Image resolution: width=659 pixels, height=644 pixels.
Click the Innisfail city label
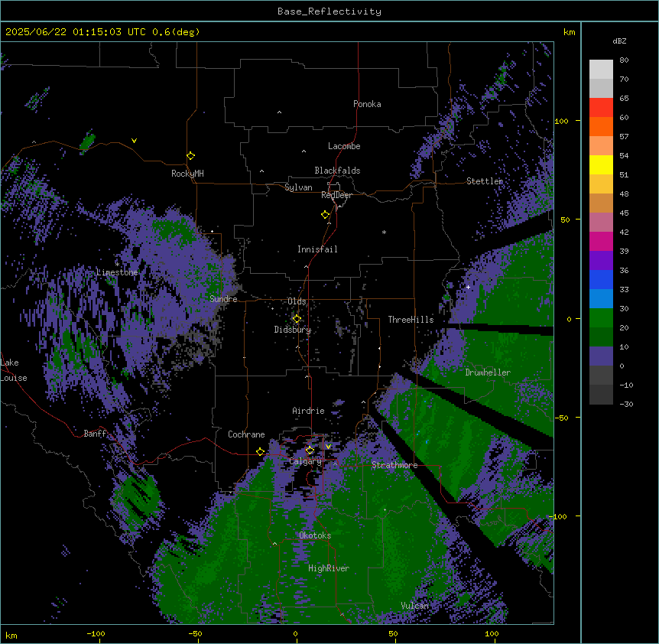coord(317,249)
